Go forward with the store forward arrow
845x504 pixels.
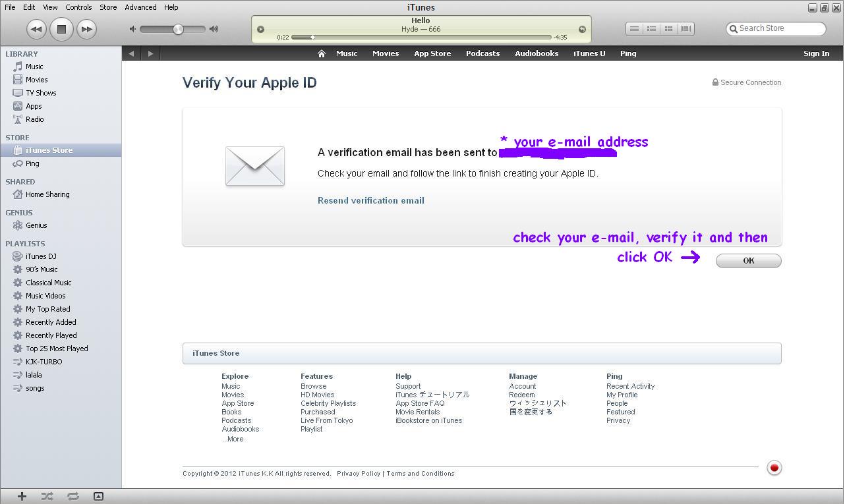[x=150, y=53]
